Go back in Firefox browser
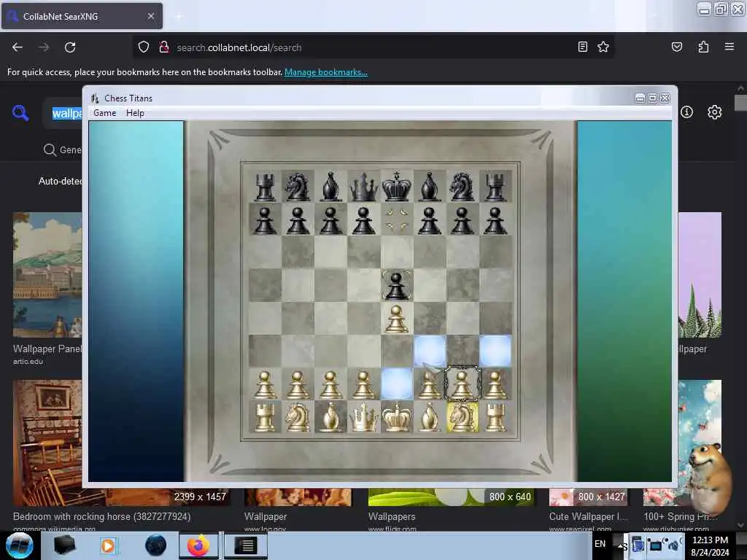Viewport: 747px width, 560px height. click(x=18, y=47)
